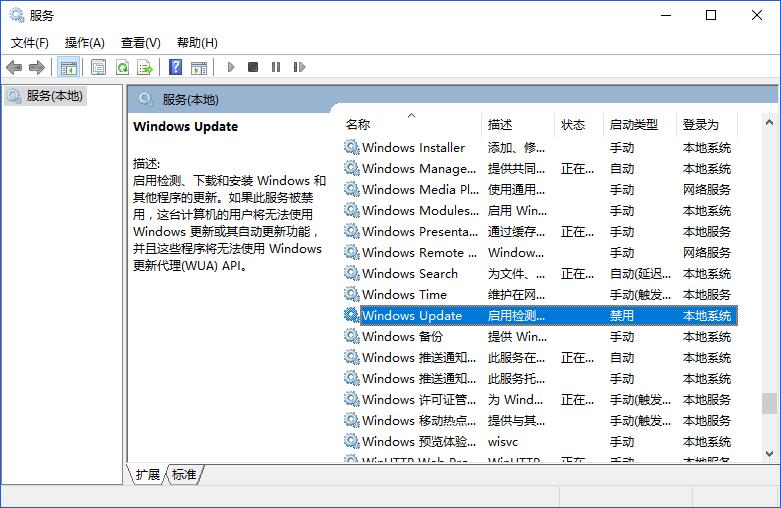Click 自动(延迟... startup type of Windows Search
Image resolution: width=781 pixels, height=508 pixels.
coord(641,273)
